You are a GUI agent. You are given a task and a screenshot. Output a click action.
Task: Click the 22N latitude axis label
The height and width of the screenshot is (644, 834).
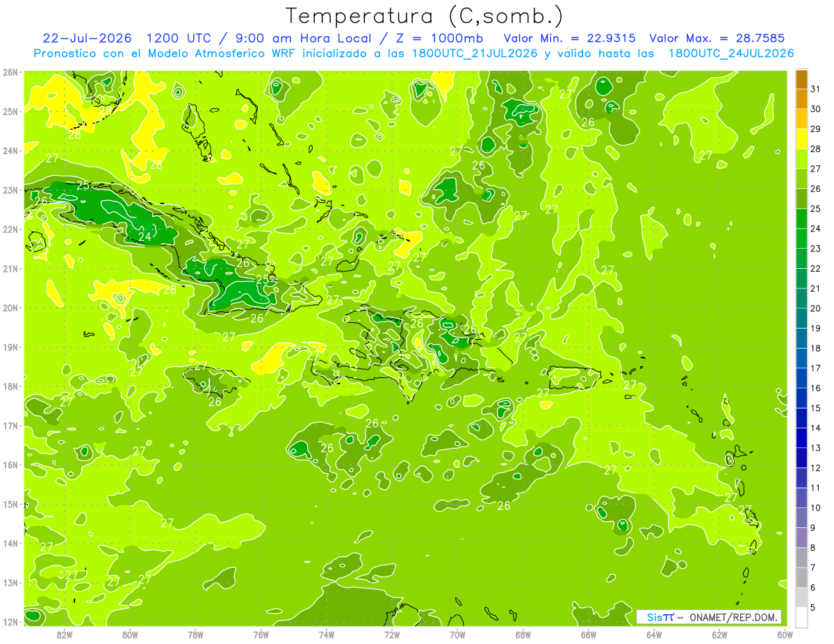(x=10, y=229)
